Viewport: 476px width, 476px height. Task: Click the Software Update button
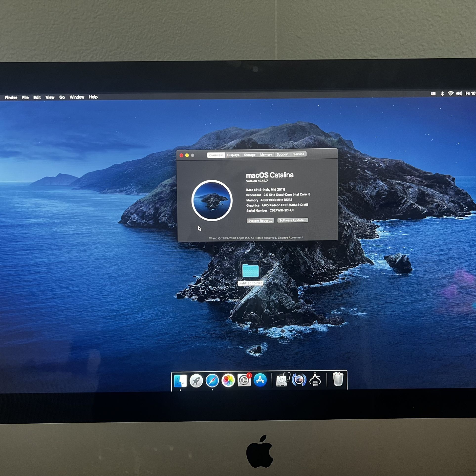click(293, 220)
